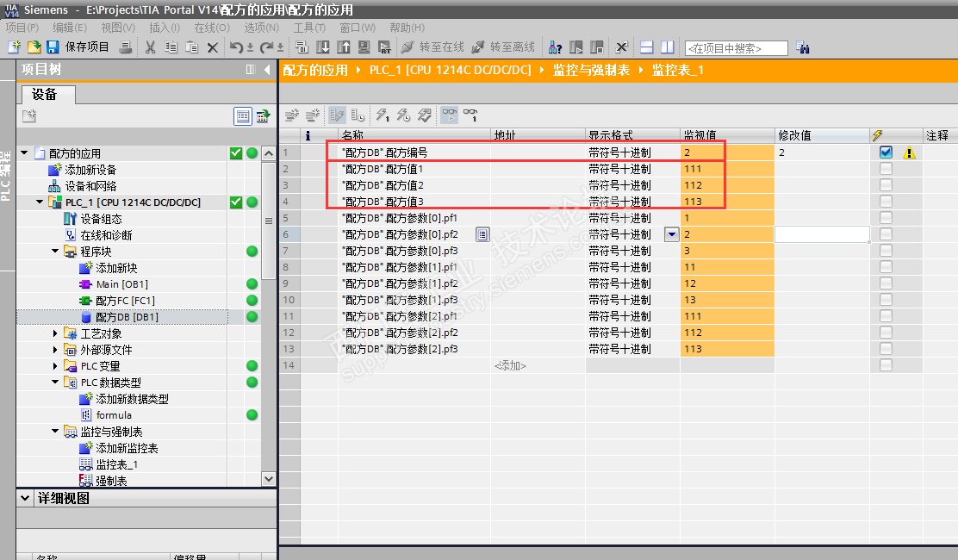958x560 pixels.
Task: Check modify checkbox for 配方参数[2].pf1 row
Action: point(886,315)
